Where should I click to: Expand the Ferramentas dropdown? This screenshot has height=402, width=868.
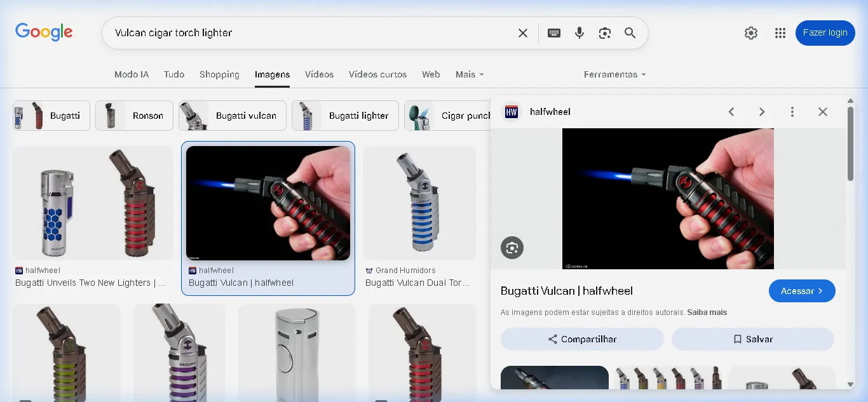click(614, 74)
